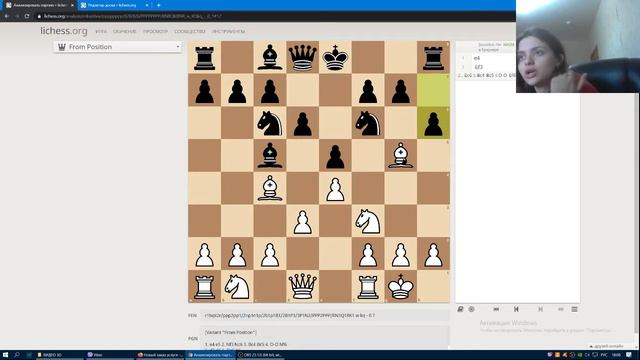This screenshot has height=360, width=640.
Task: Click the white knight on b1
Action: coord(237,286)
